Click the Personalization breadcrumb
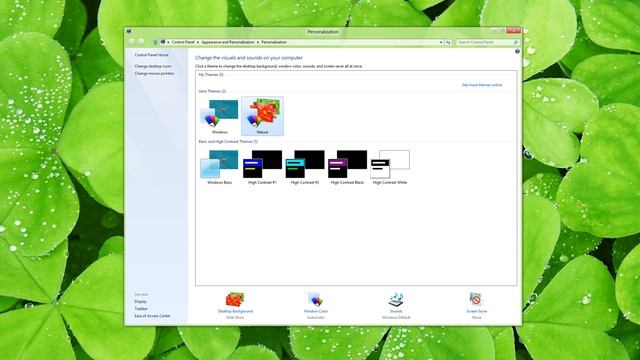 point(274,42)
